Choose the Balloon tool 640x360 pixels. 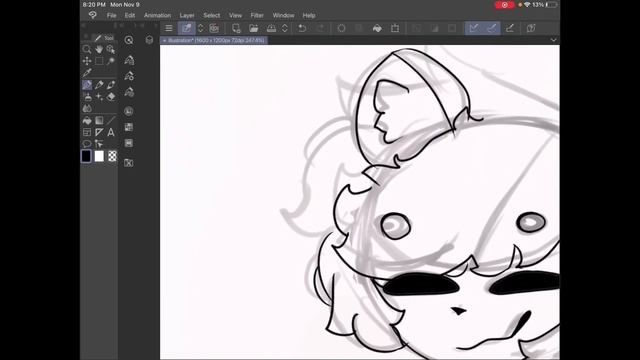click(87, 144)
